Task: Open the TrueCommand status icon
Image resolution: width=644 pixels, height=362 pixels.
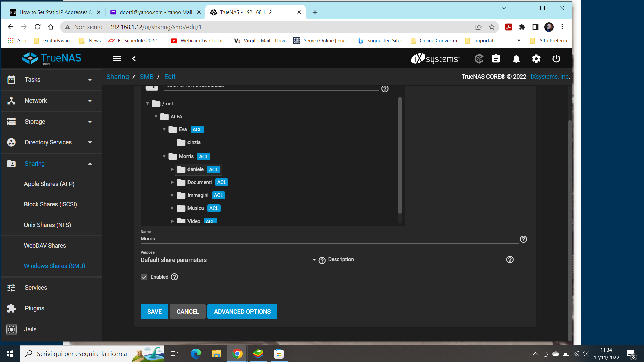Action: (479, 59)
